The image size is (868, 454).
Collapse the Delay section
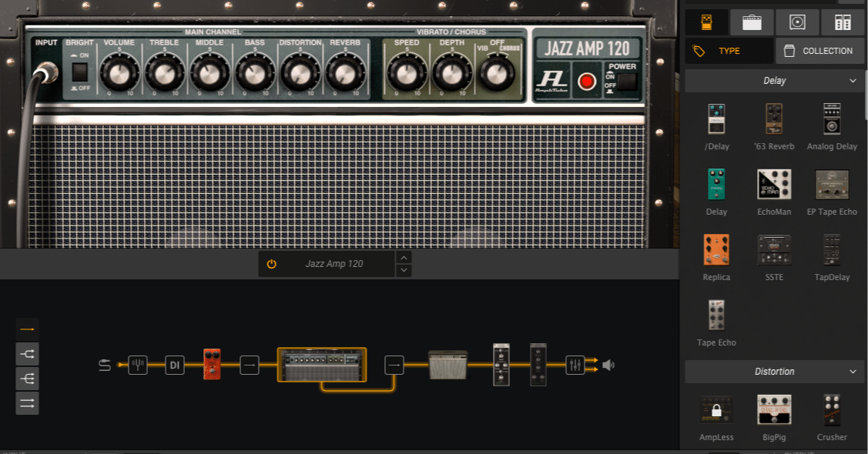coord(775,81)
